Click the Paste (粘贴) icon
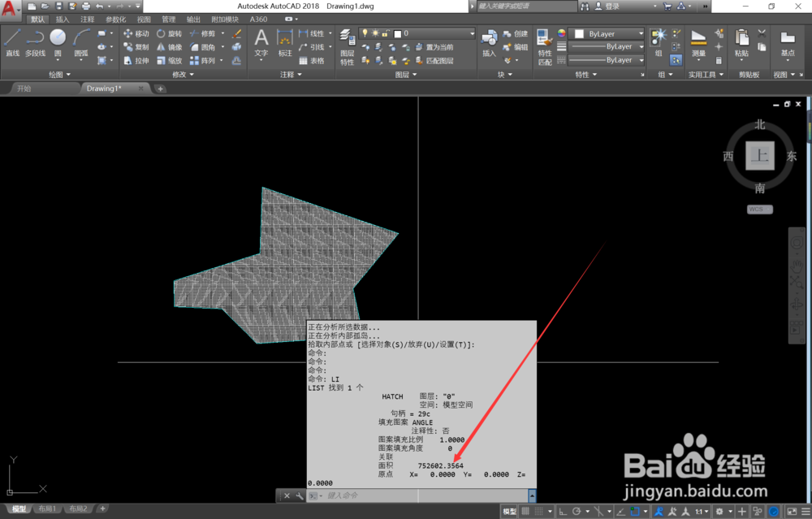Image resolution: width=812 pixels, height=519 pixels. point(741,44)
